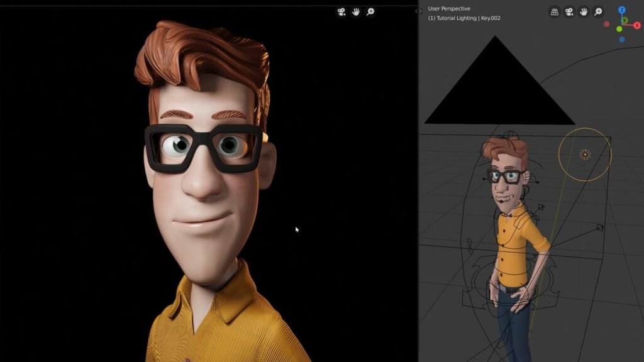Click the divider handle between the two viewports

[418, 11]
